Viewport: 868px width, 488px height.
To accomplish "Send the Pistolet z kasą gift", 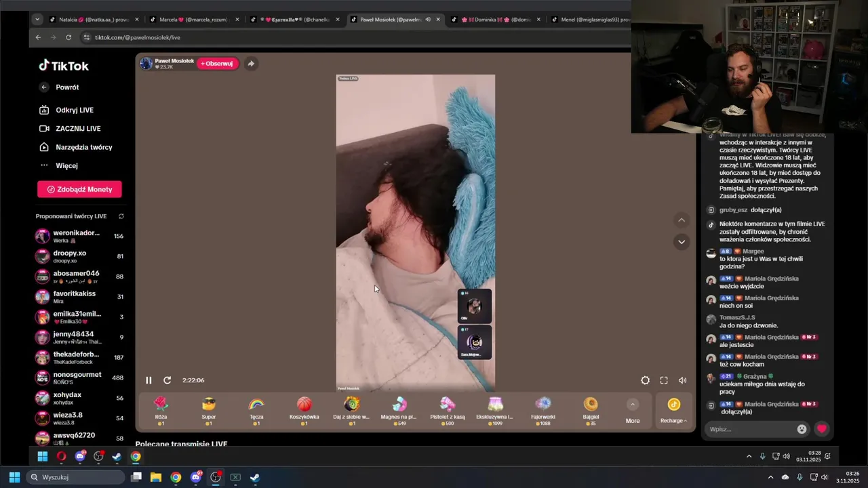I will click(x=448, y=411).
